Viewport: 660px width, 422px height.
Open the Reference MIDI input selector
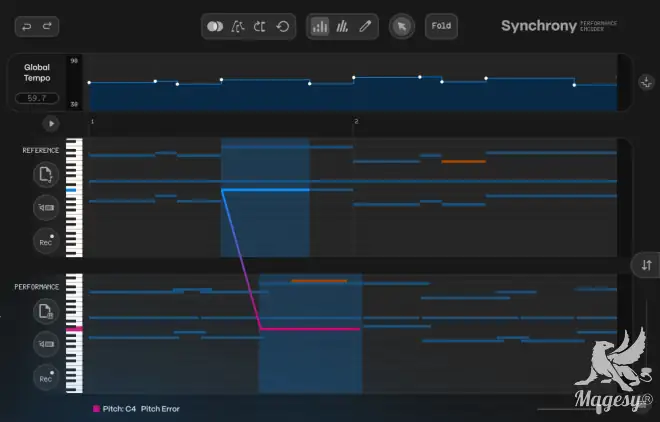point(46,208)
